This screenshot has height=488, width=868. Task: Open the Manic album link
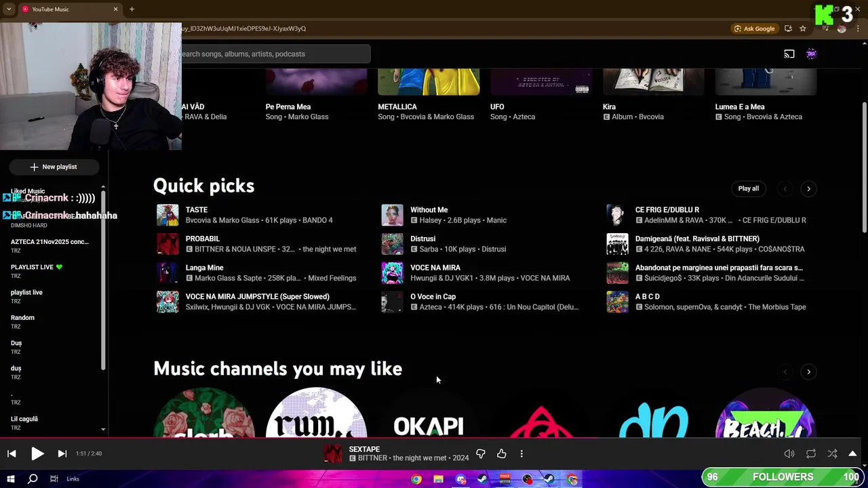click(496, 220)
